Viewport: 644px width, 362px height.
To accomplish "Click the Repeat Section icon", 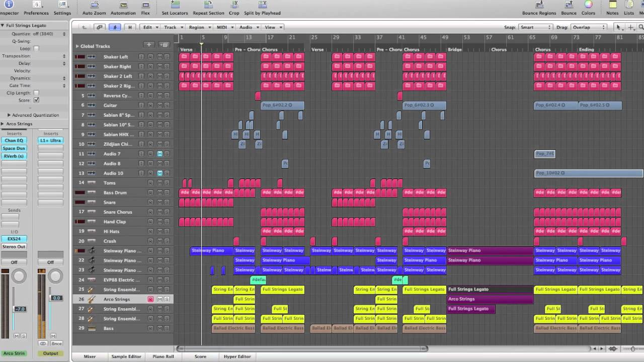I will click(208, 5).
